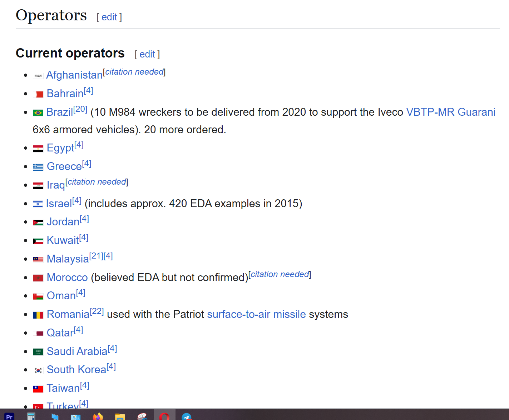The width and height of the screenshot is (509, 420).
Task: Open Firefox from the taskbar
Action: click(x=98, y=416)
